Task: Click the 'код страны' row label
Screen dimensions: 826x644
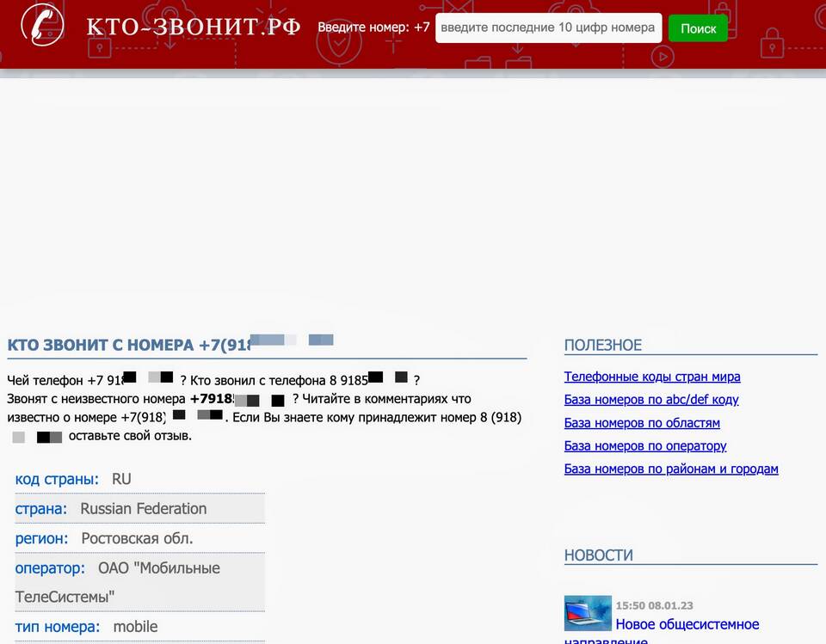Action: click(x=57, y=479)
